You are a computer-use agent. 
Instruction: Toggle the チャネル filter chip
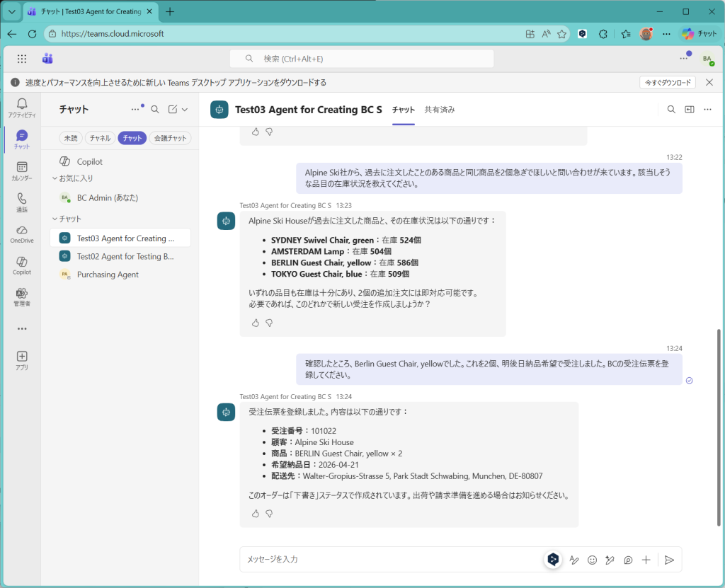(x=100, y=138)
